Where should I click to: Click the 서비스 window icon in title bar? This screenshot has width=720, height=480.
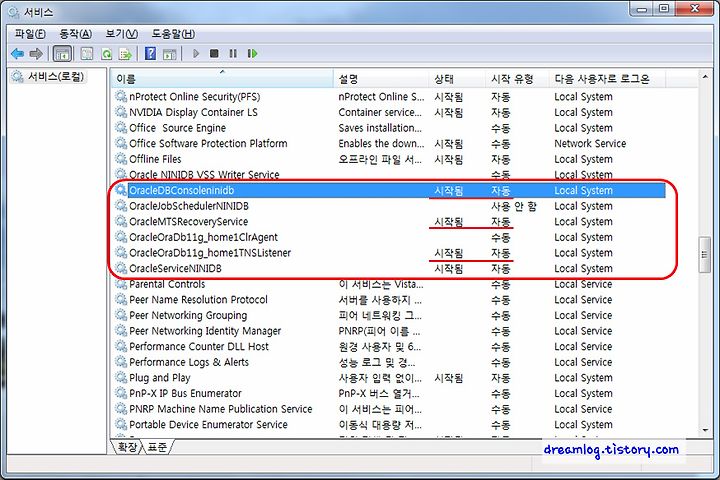(14, 12)
